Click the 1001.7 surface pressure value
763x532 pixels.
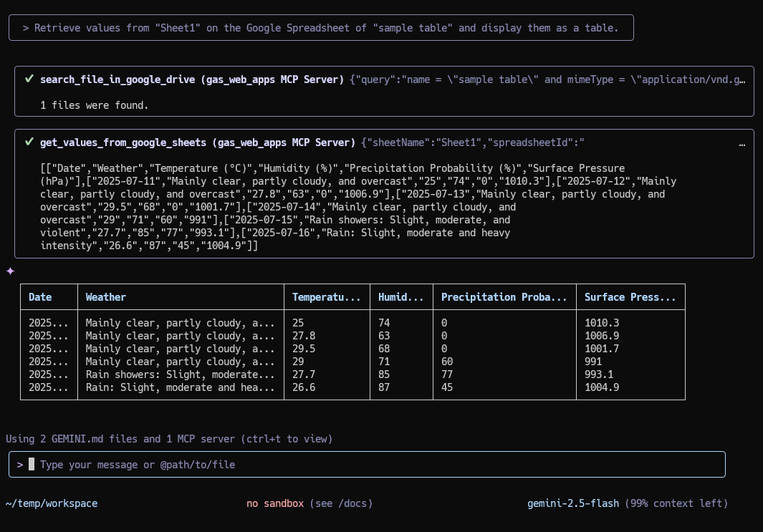pos(602,349)
